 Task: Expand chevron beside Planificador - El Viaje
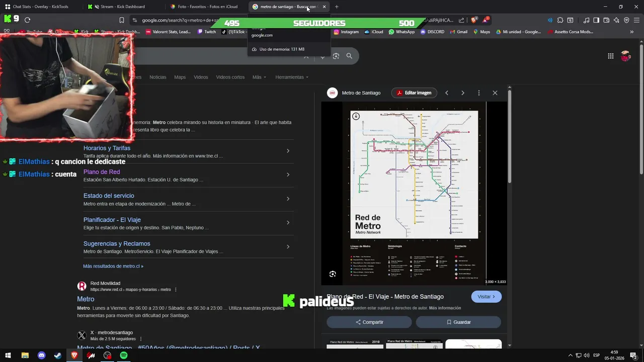288,222
